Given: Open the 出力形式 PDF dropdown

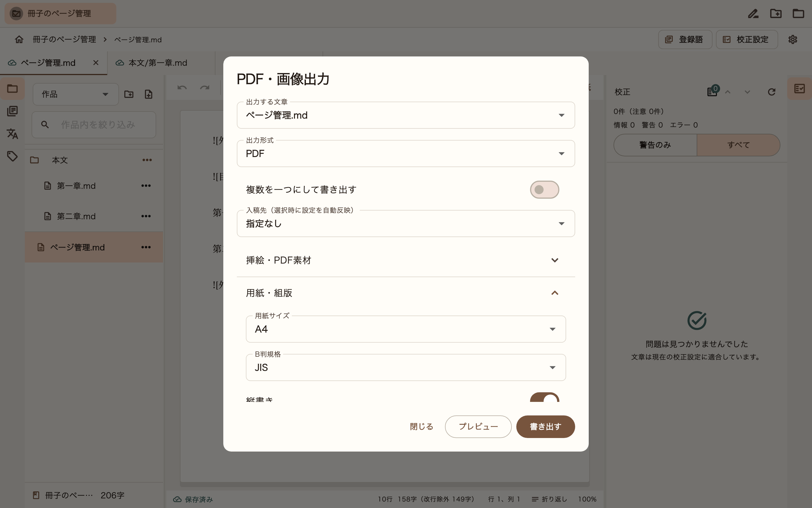Looking at the screenshot, I should [406, 154].
